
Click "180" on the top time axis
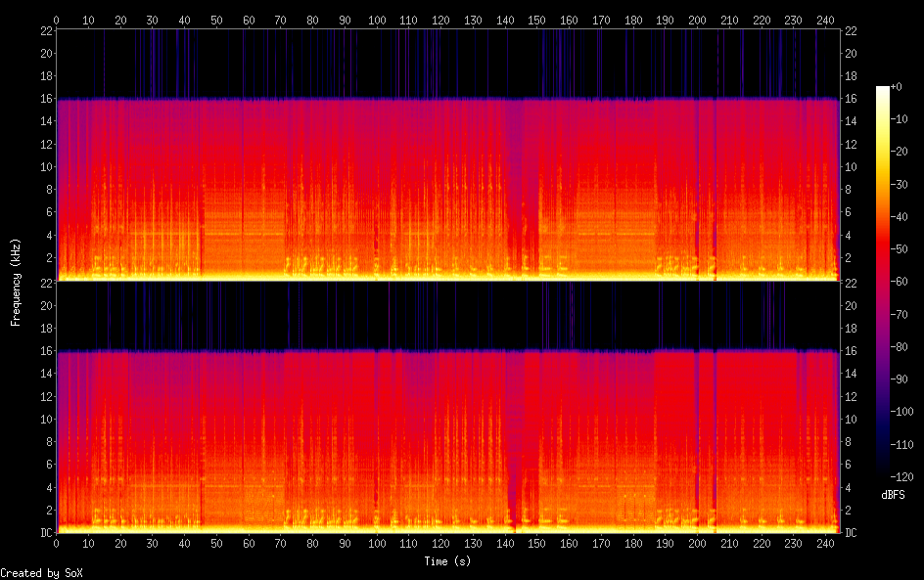(633, 20)
